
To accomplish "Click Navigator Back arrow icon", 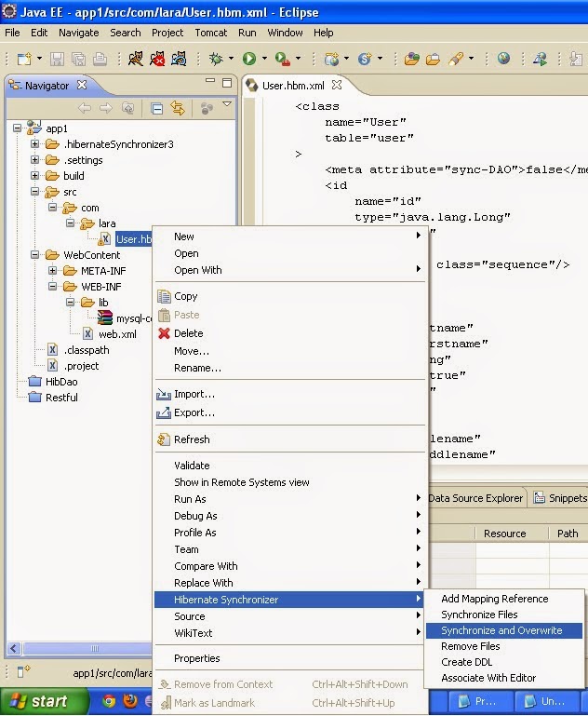I will pyautogui.click(x=85, y=108).
